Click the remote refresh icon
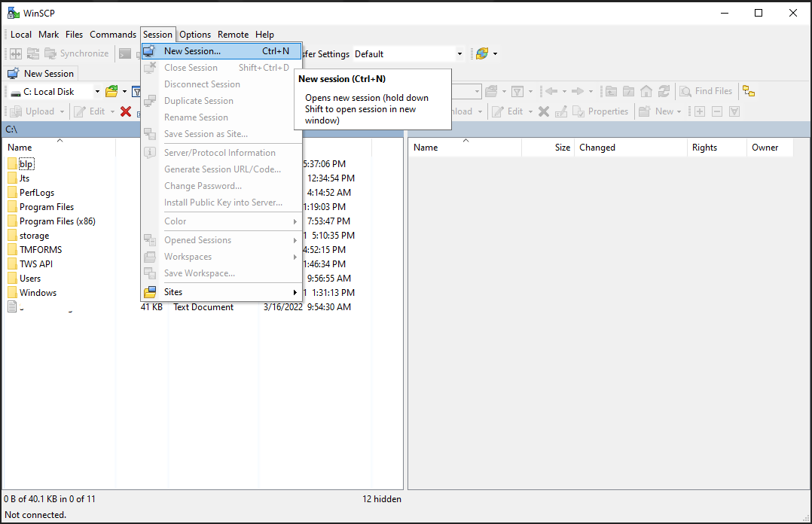 (664, 92)
